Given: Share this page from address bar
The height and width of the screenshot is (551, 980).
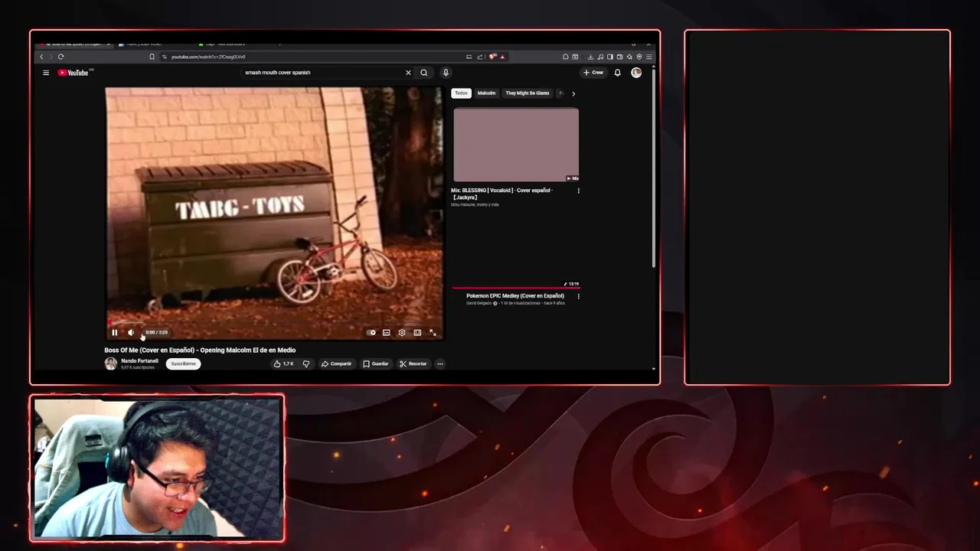Looking at the screenshot, I should [480, 57].
